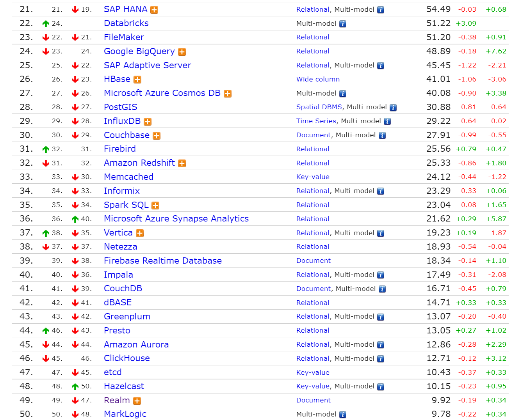Viewport: 513px width, 420px height.
Task: Follow the Memcached link
Action: (128, 177)
